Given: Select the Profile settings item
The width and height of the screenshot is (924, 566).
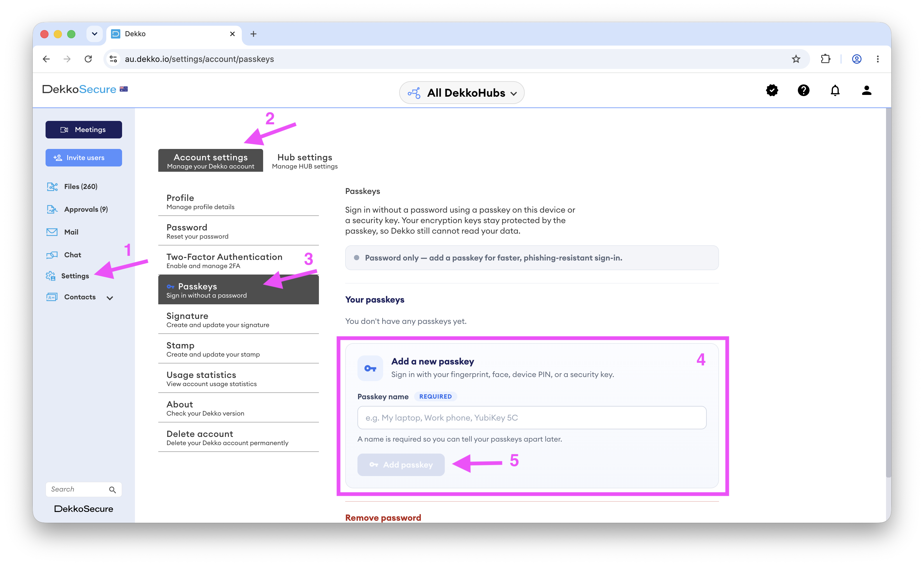Looking at the screenshot, I should tap(239, 202).
